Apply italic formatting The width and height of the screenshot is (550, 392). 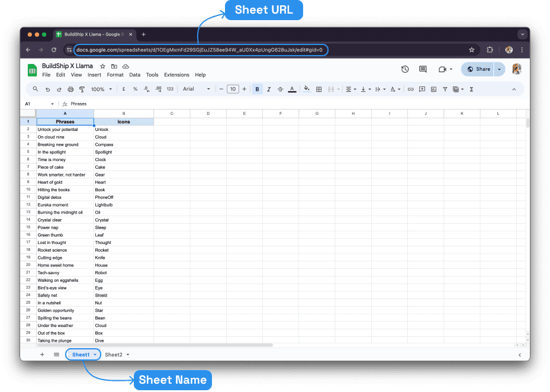[x=269, y=89]
